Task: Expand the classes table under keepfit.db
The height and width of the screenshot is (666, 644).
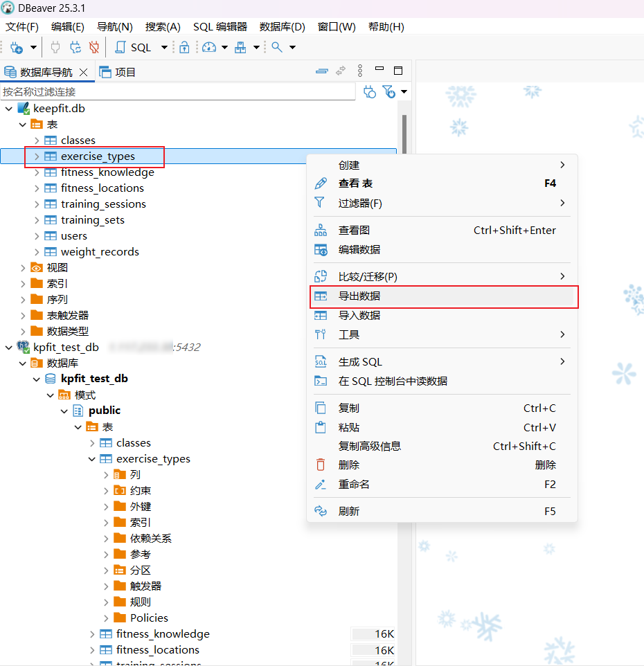Action: [37, 141]
